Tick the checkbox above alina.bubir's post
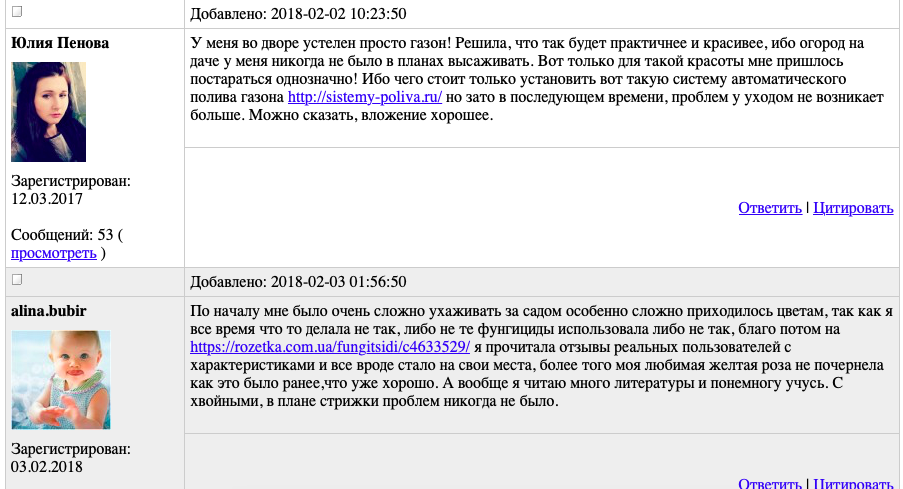The width and height of the screenshot is (903, 489). (17, 280)
